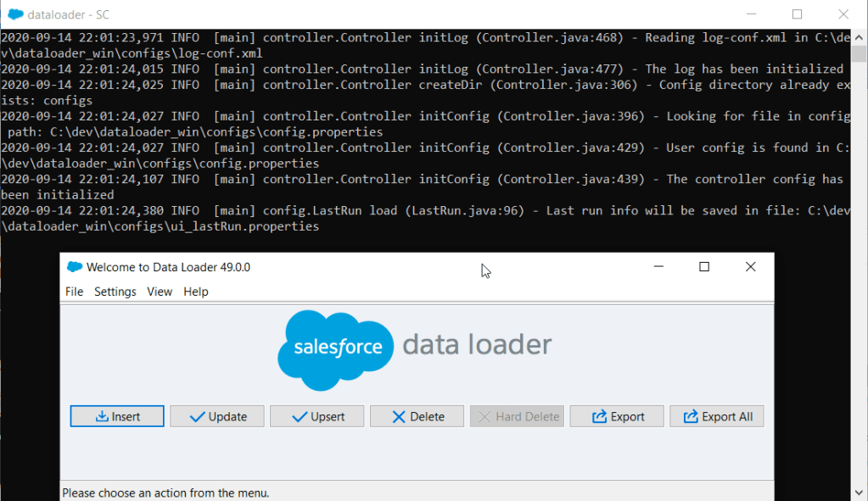Screen dimensions: 868x501
Task: Click the status bar message text
Action: click(165, 493)
